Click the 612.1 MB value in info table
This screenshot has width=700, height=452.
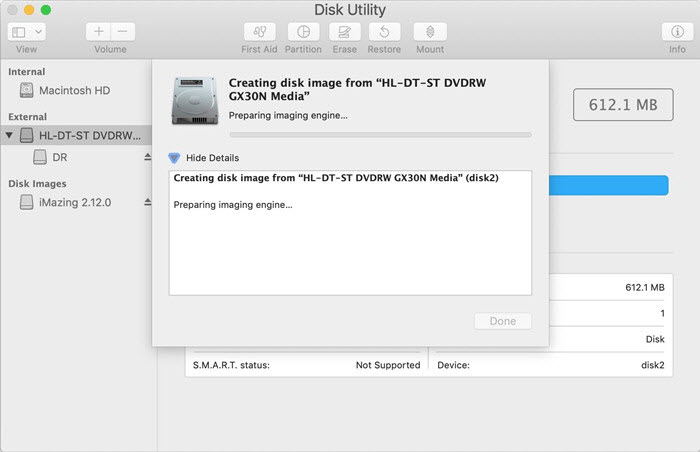point(645,287)
